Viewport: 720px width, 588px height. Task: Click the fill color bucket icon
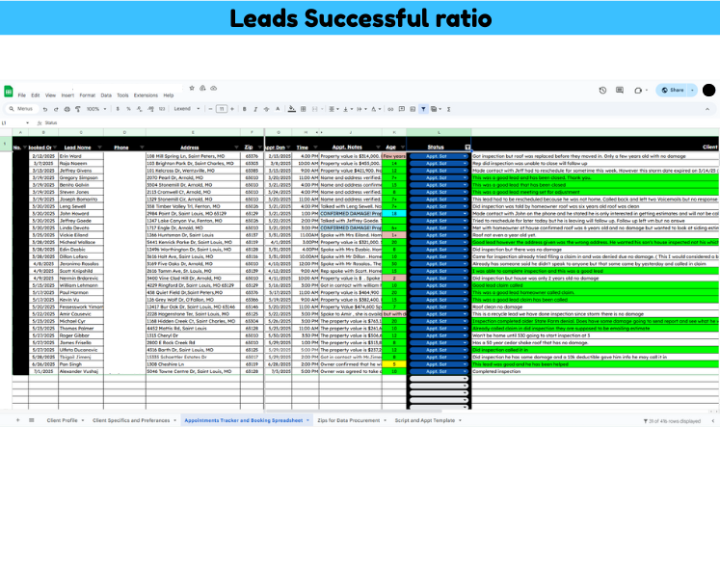[292, 109]
